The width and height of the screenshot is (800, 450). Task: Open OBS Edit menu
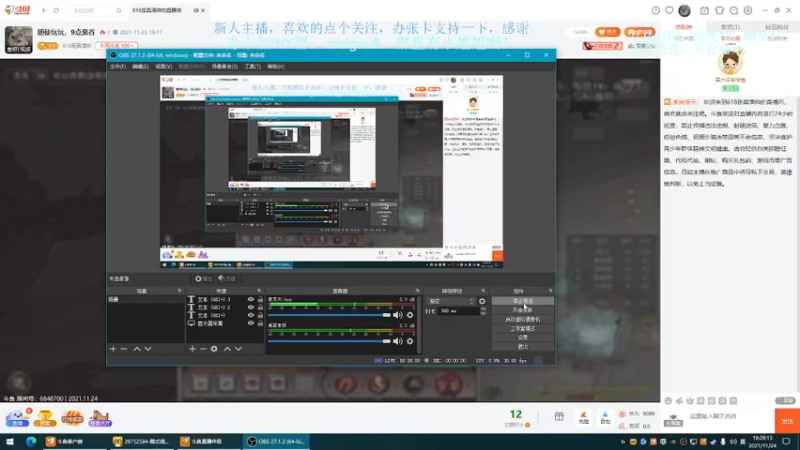pos(140,66)
